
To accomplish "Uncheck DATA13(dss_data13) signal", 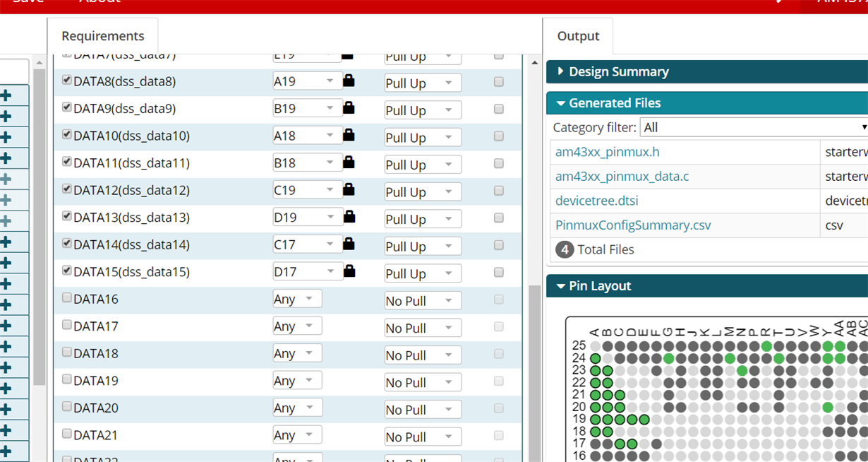I will click(x=67, y=216).
